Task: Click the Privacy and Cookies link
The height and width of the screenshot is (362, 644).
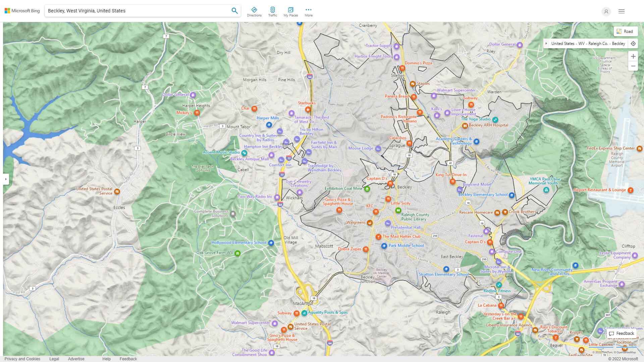Action: coord(22,359)
